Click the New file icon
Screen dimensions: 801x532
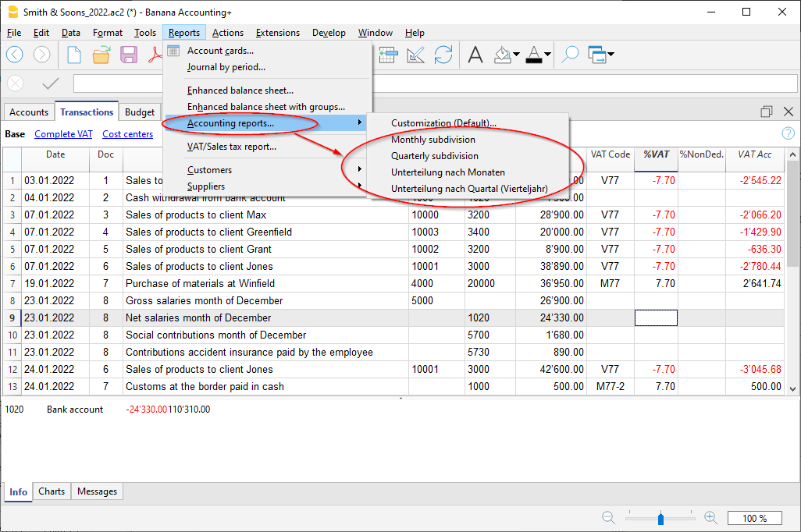click(x=74, y=55)
